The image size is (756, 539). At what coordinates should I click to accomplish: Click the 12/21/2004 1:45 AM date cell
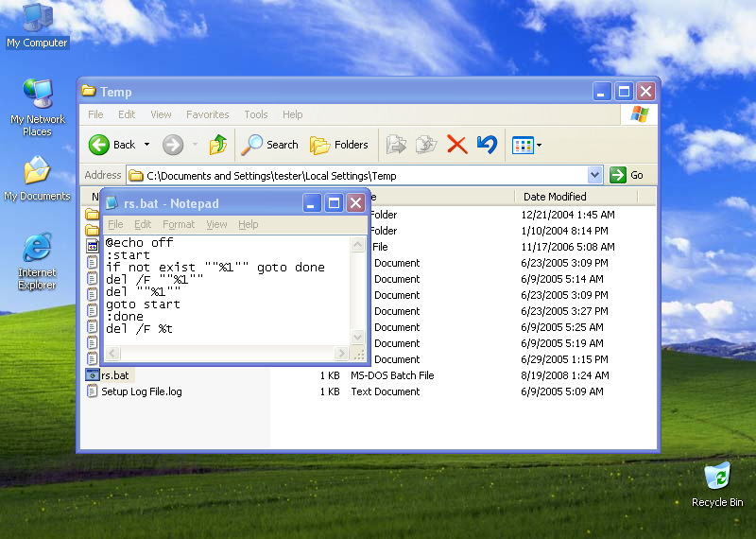568,215
